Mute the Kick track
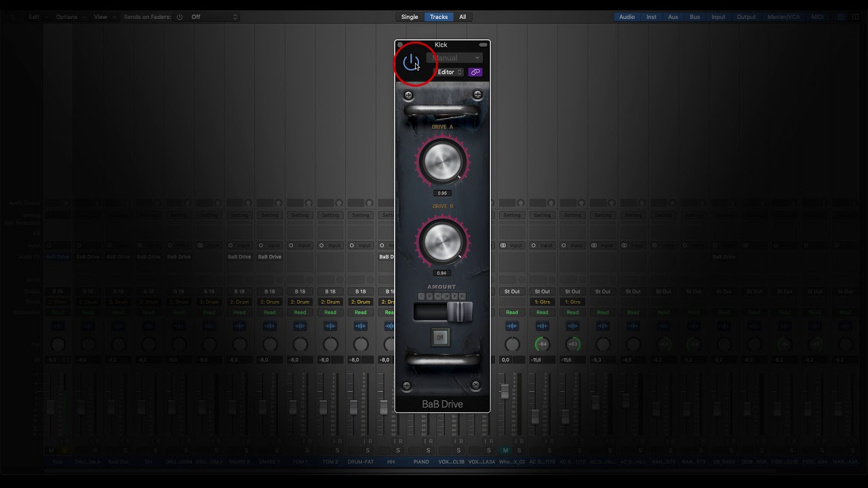Viewport: 868px width, 488px height. [51, 450]
